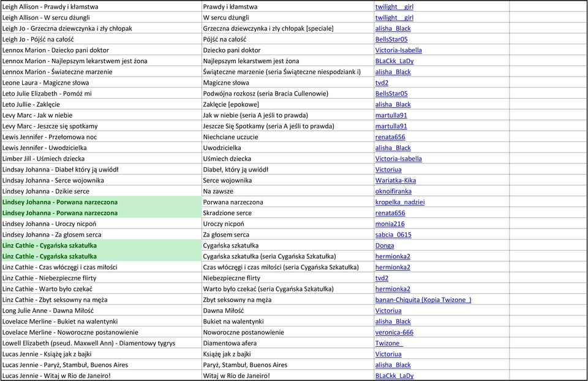Open alisha_Black link for Świąteczne marzenie row
This screenshot has width=588, height=381.
(x=393, y=72)
